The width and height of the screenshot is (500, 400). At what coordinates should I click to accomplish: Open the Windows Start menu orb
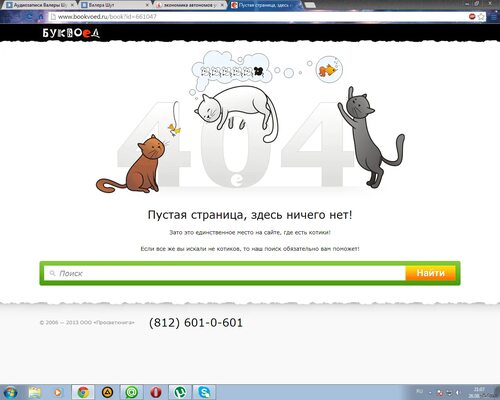point(10,392)
